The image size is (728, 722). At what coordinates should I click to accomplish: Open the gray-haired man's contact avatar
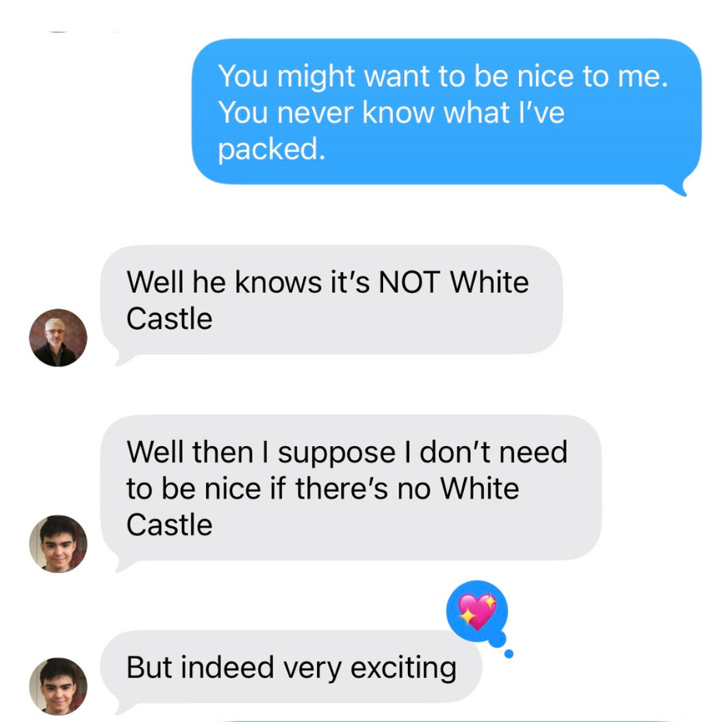58,337
